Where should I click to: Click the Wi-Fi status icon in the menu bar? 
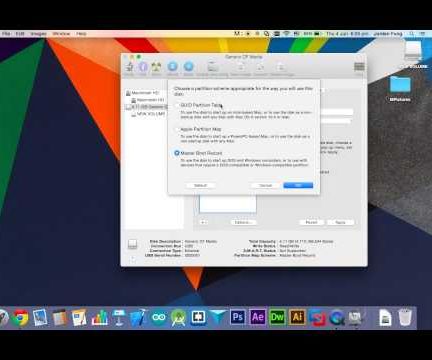point(286,34)
